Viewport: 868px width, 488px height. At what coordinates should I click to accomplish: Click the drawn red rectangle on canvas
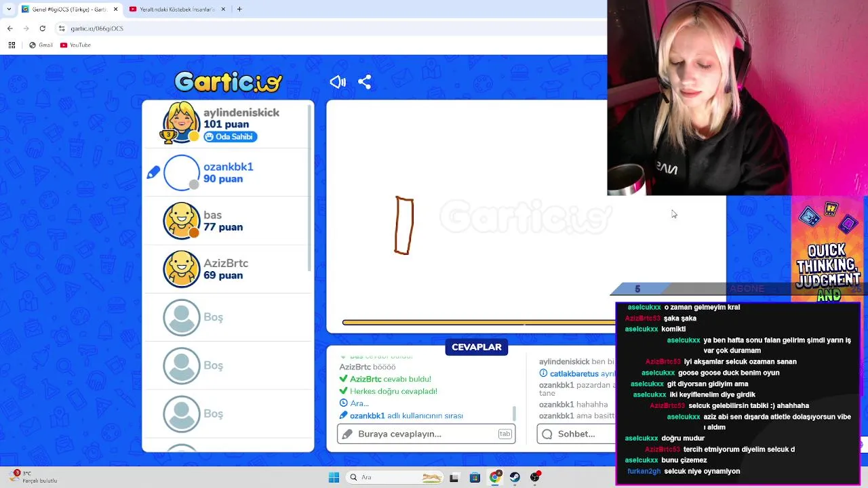[404, 226]
